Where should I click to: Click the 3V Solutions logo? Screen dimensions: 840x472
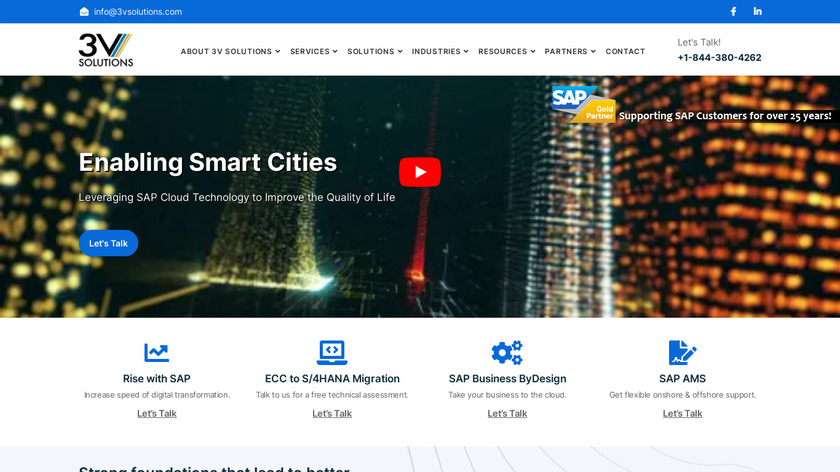point(106,50)
